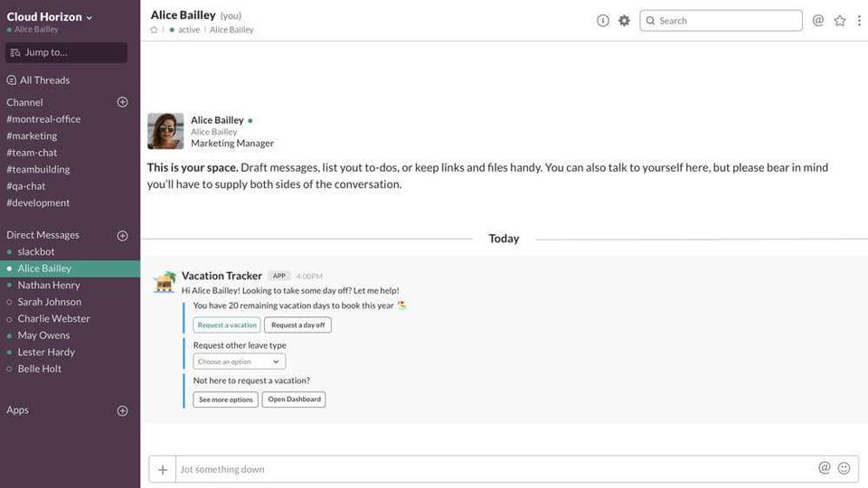
Task: Open starred items list
Action: coord(840,21)
